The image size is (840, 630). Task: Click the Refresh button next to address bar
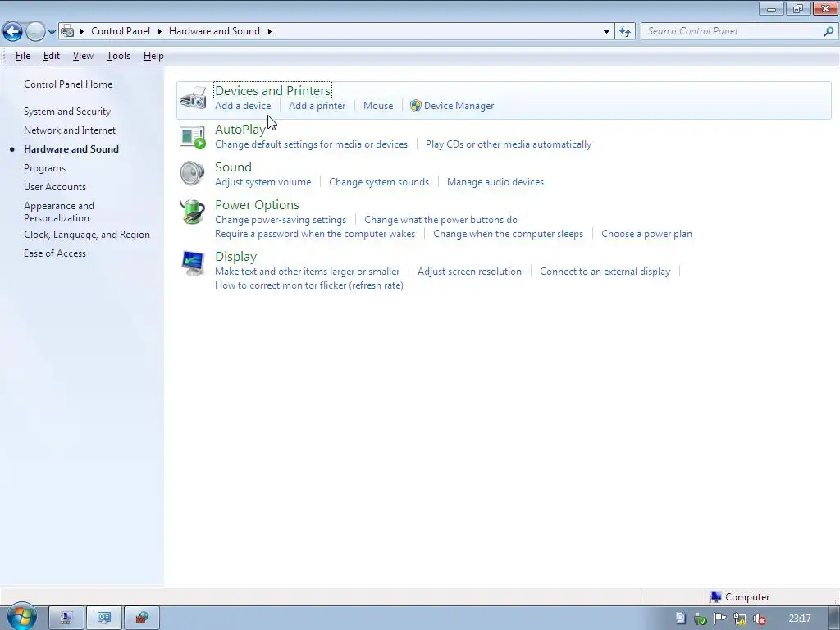tap(624, 32)
